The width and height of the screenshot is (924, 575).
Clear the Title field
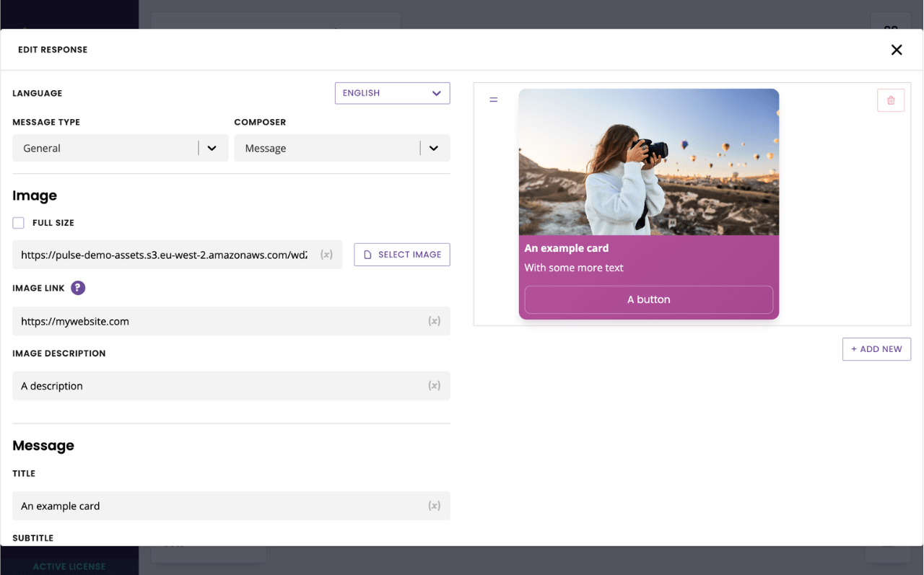pyautogui.click(x=434, y=506)
